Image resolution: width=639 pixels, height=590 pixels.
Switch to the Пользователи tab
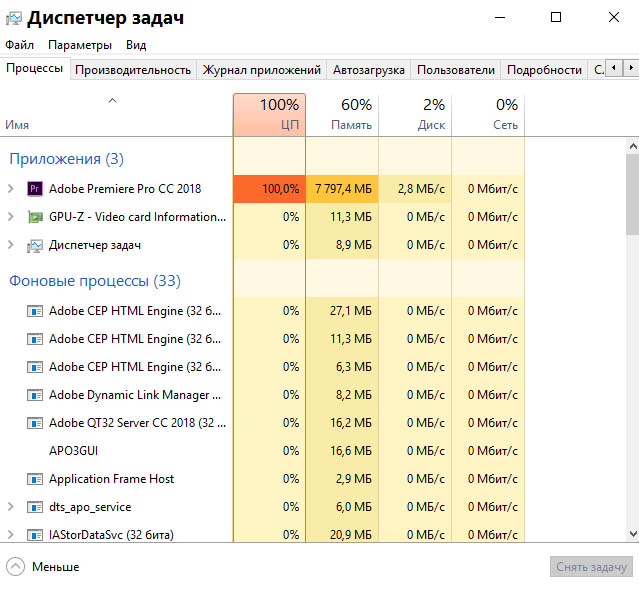(456, 70)
